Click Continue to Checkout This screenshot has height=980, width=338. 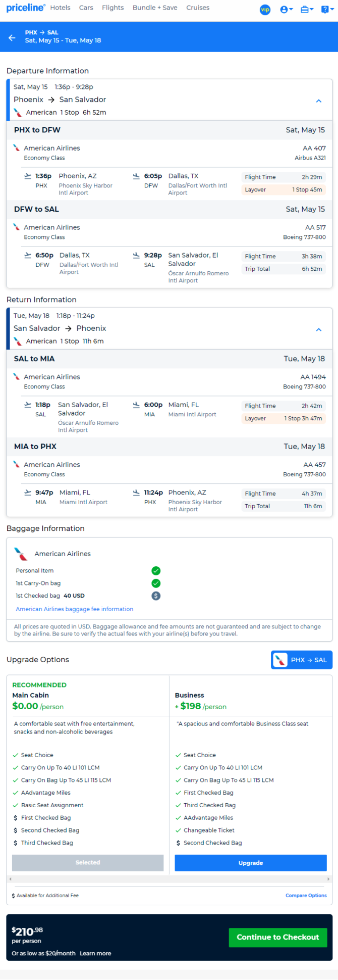point(278,937)
